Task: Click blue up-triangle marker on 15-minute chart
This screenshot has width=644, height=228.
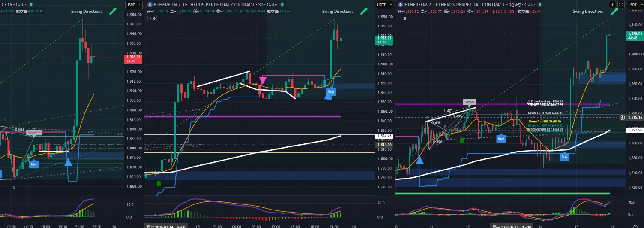Action: click(68, 162)
